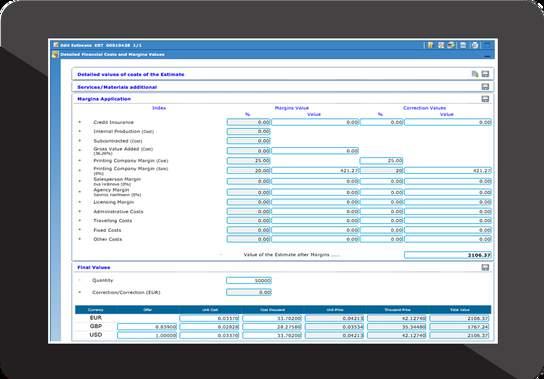
Task: Click the GBP unit price field
Action: coord(335,327)
